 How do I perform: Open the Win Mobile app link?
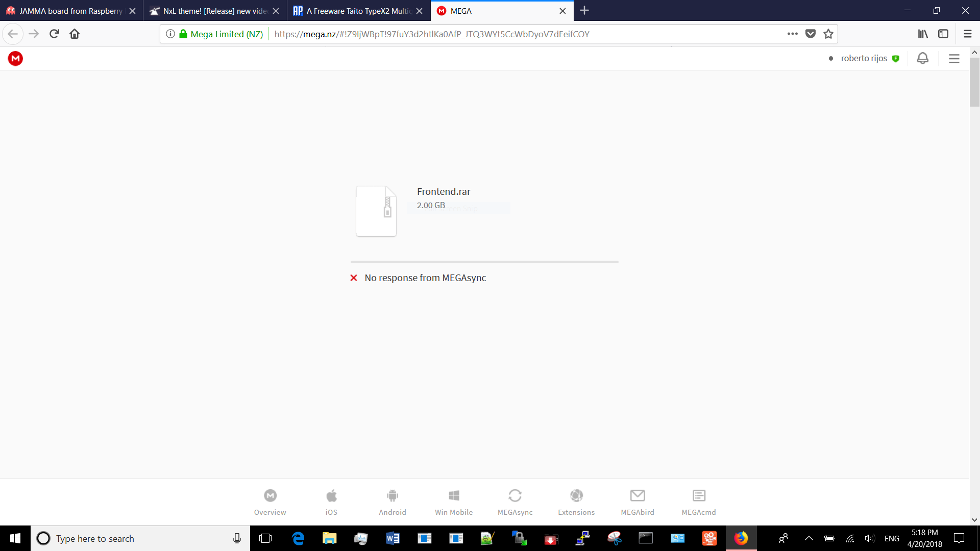coord(454,503)
